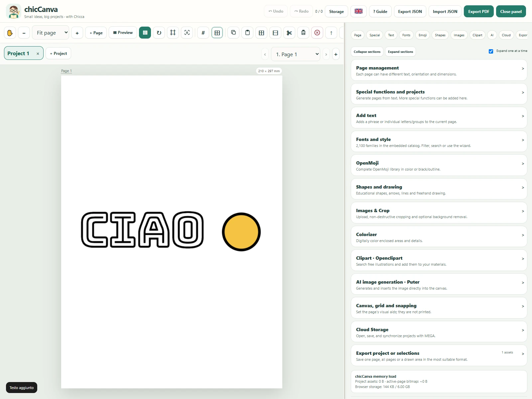Image resolution: width=532 pixels, height=399 pixels.
Task: Open the Storage button
Action: click(x=336, y=11)
